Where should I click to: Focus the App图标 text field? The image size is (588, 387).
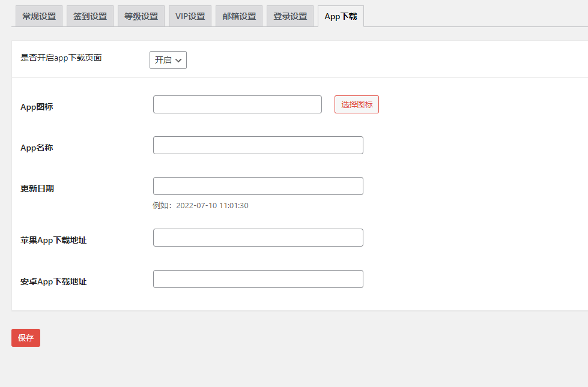click(237, 104)
